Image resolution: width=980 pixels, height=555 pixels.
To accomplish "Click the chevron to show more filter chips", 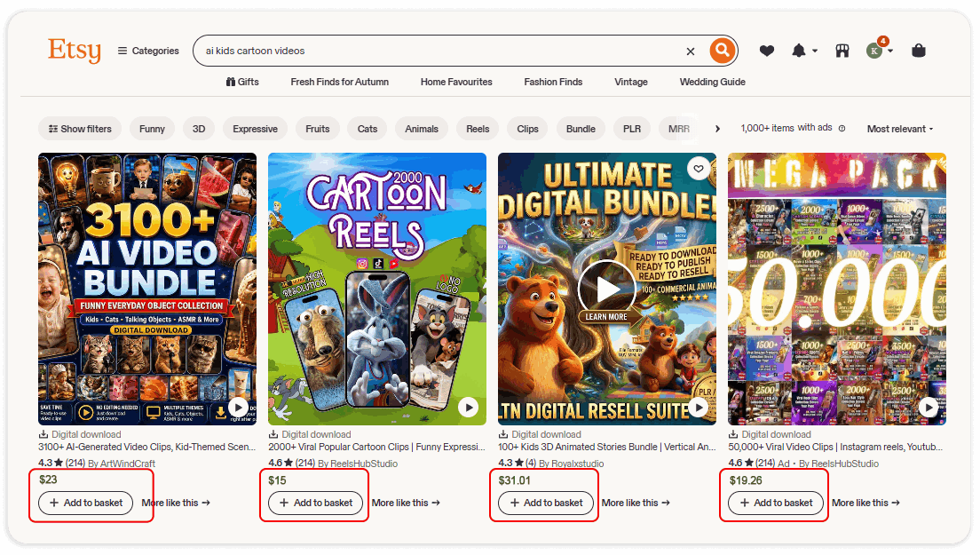I will pos(717,129).
